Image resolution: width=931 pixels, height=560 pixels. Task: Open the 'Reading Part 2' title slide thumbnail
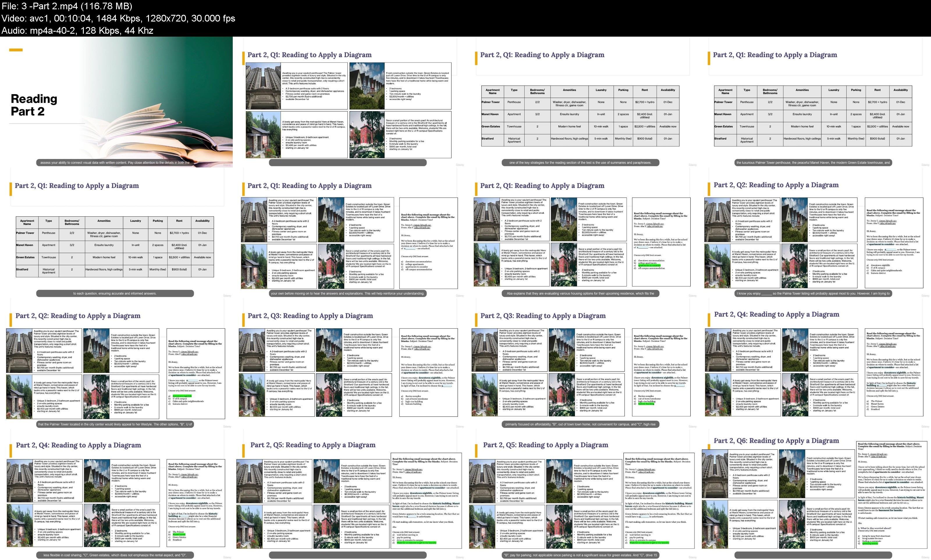click(x=116, y=102)
